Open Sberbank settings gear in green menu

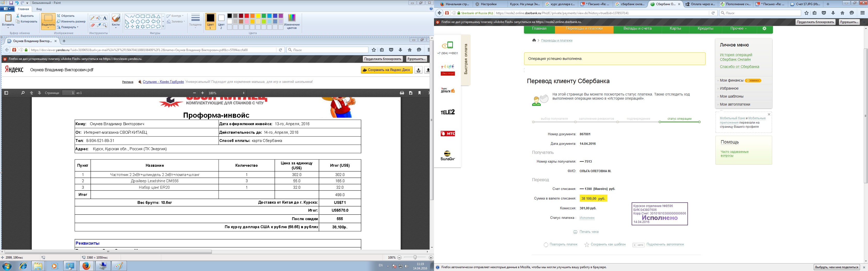[x=764, y=29]
